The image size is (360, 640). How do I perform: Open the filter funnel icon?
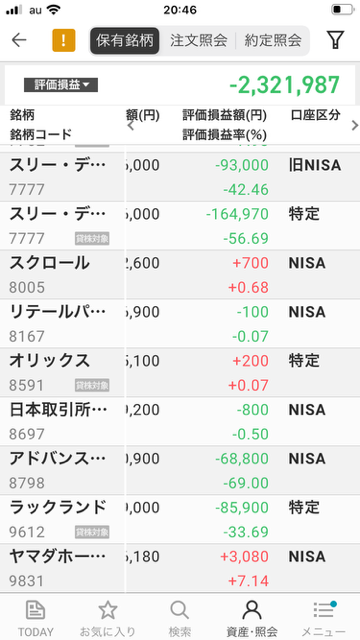click(335, 40)
